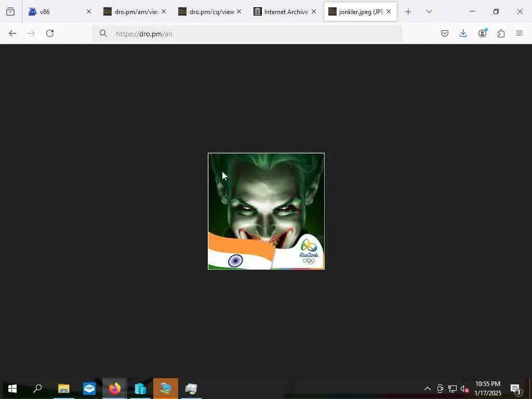Click the Firefox taskbar icon
Screen dimensions: 532x399
115,389
